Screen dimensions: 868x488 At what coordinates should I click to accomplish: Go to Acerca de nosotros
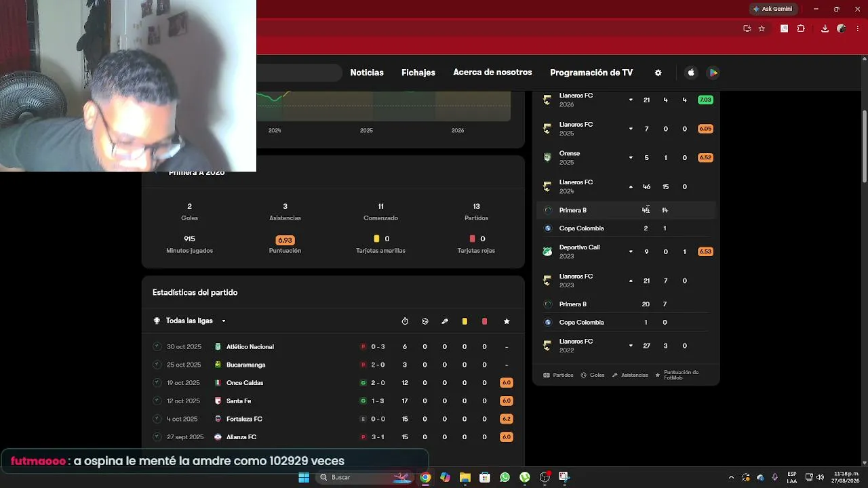click(x=492, y=73)
